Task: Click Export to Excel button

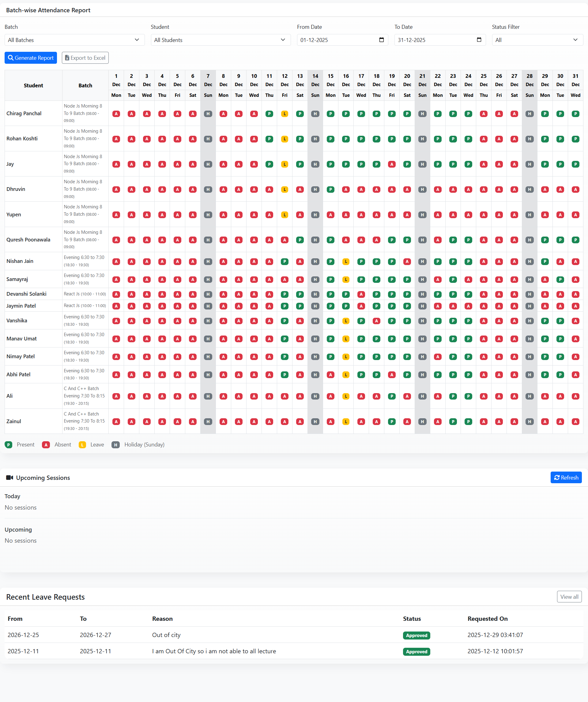Action: (85, 58)
